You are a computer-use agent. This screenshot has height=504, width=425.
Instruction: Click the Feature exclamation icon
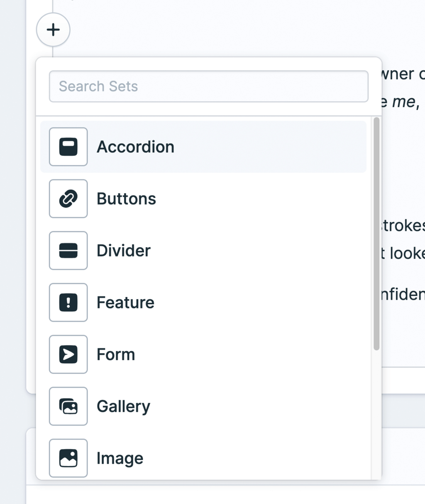[68, 302]
